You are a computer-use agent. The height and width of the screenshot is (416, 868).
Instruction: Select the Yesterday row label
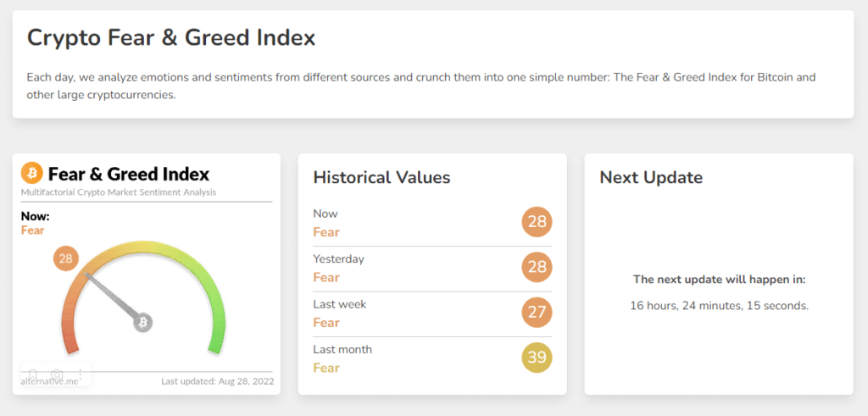click(x=339, y=259)
